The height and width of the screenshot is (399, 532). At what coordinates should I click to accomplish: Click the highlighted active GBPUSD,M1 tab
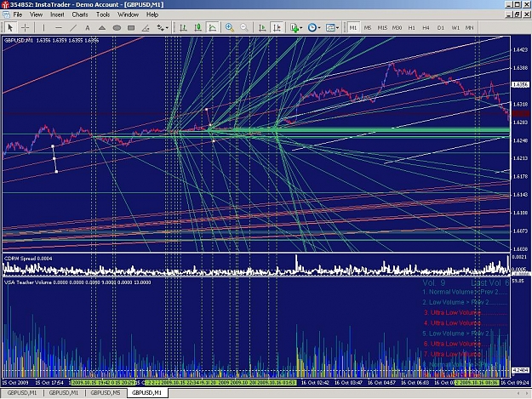point(147,392)
